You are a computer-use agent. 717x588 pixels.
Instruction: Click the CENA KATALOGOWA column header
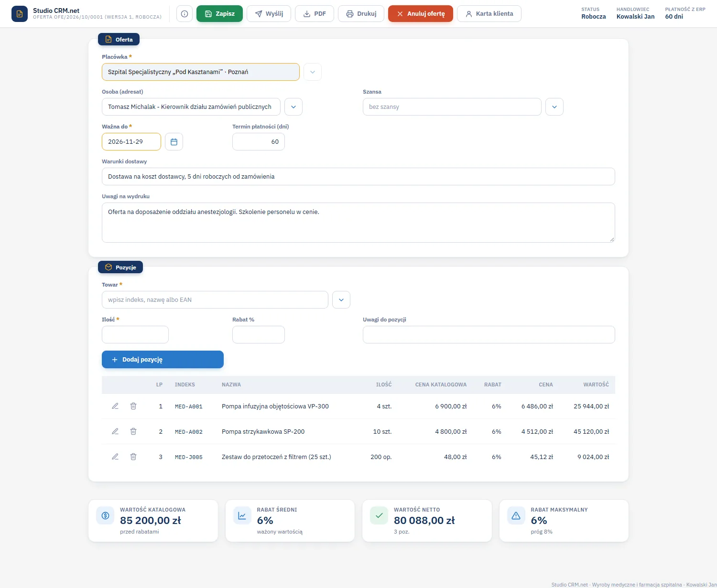click(x=441, y=385)
